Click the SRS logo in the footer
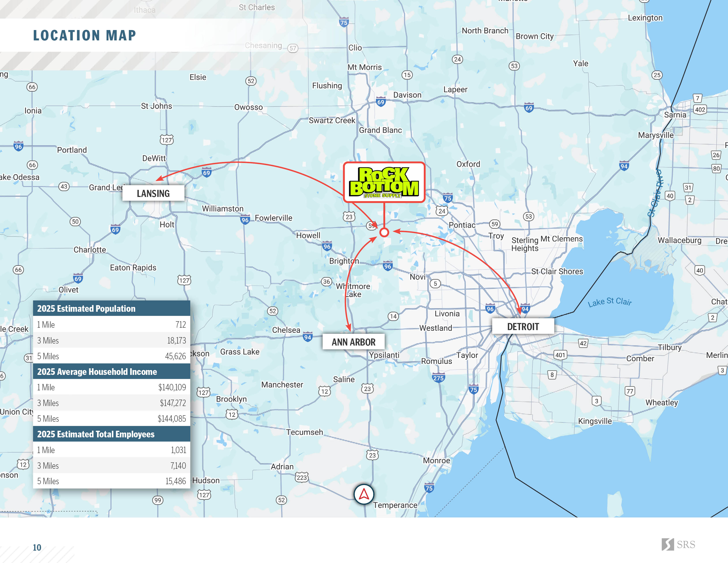The height and width of the screenshot is (563, 728). pyautogui.click(x=678, y=544)
